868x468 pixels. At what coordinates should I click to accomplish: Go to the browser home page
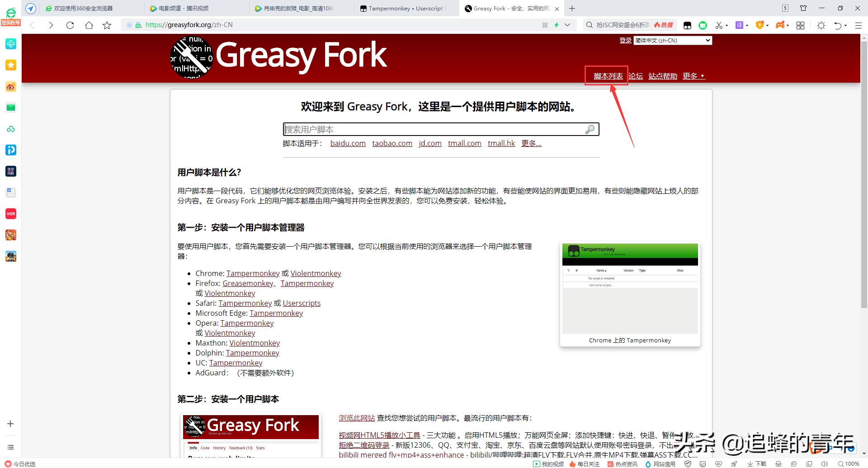coord(89,25)
